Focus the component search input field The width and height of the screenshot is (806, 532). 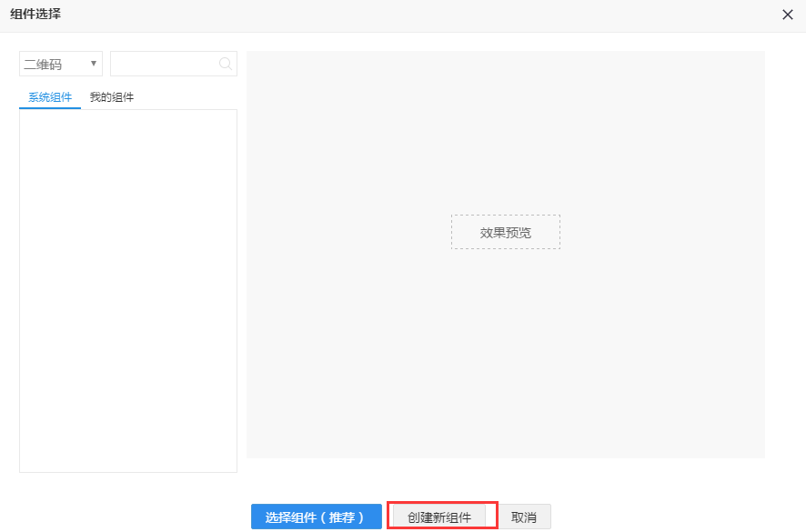(x=174, y=64)
